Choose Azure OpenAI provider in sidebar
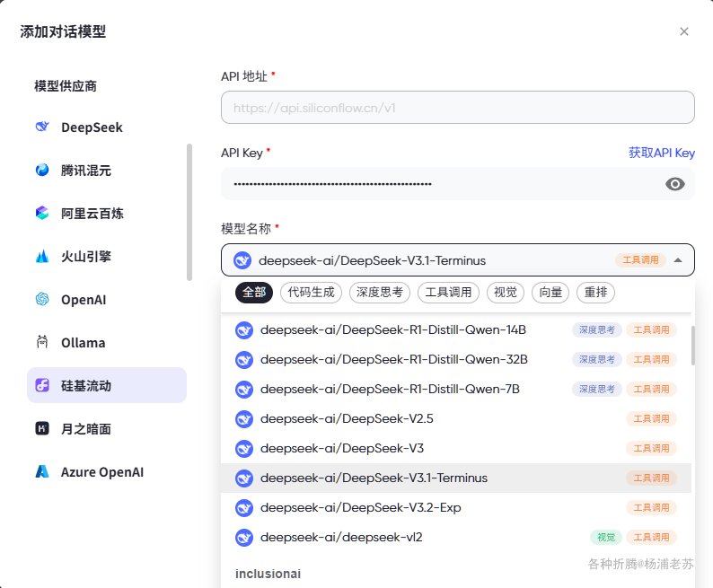Viewport: 713px width, 588px height. 107,471
